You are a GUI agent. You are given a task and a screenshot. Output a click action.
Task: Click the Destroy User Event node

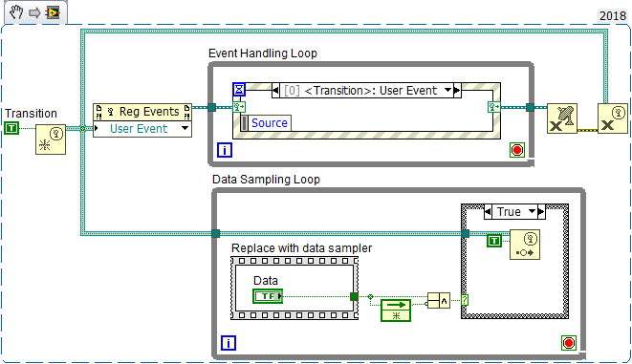point(613,118)
